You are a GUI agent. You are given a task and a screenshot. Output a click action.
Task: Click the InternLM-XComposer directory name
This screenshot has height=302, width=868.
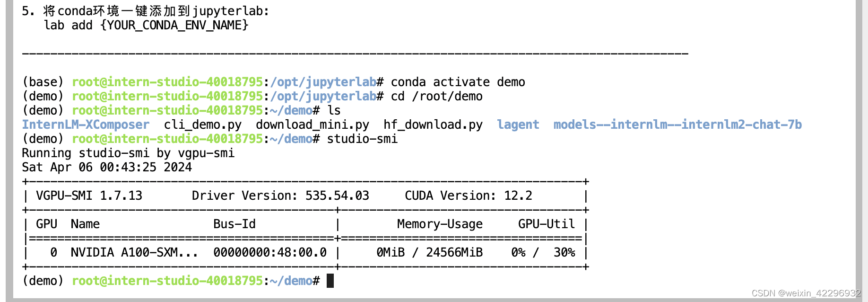[x=86, y=124]
